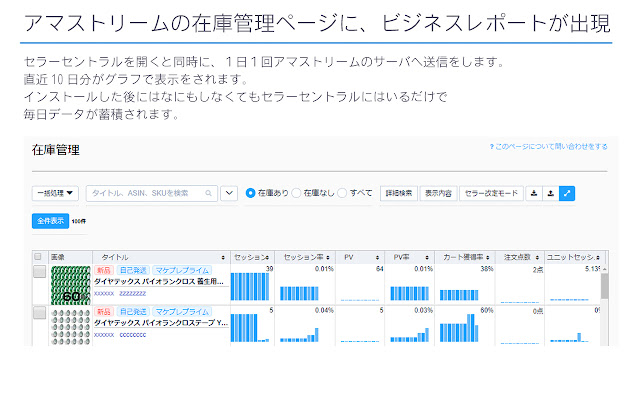Click マケプレプライム tag on second row
This screenshot has height=400, width=640.
click(182, 311)
